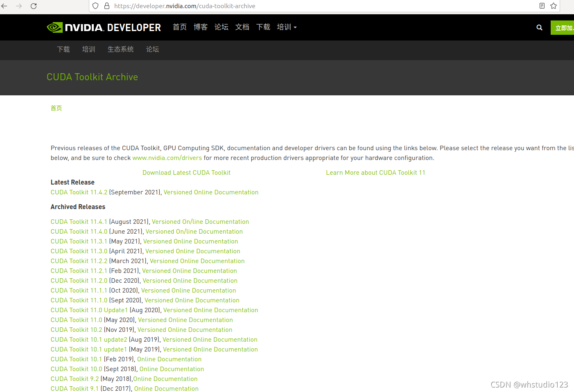Select 论坛 in the gray sub-navigation
The image size is (574, 392).
[x=153, y=50]
